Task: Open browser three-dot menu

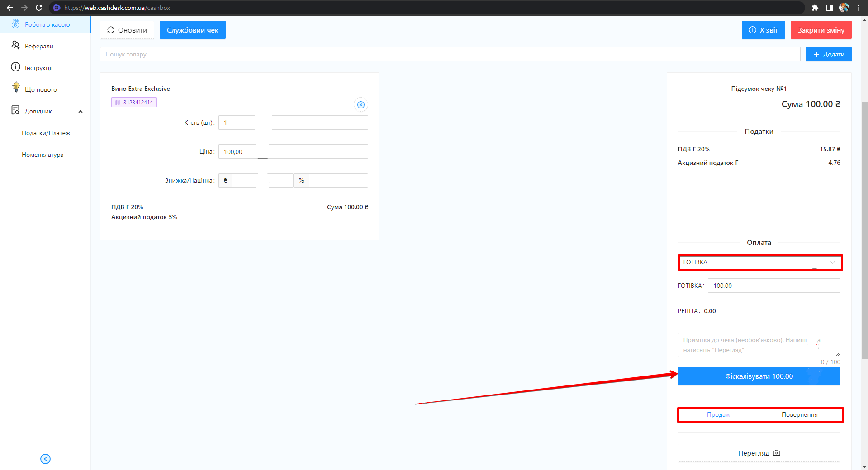Action: pyautogui.click(x=859, y=8)
